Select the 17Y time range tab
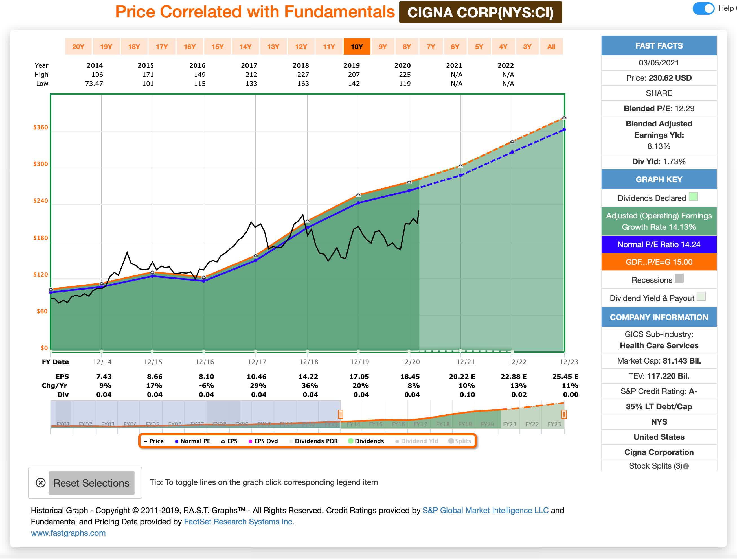 click(x=162, y=47)
